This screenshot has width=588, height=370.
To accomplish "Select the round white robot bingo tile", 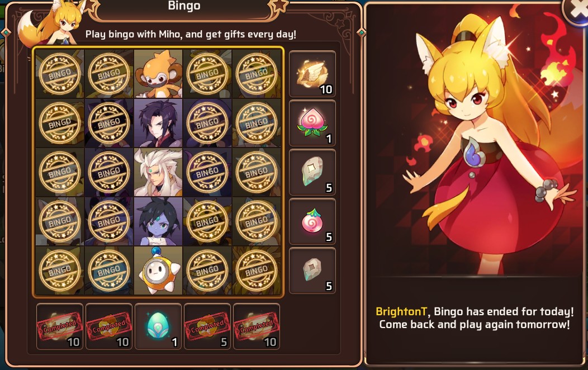I will click(158, 271).
